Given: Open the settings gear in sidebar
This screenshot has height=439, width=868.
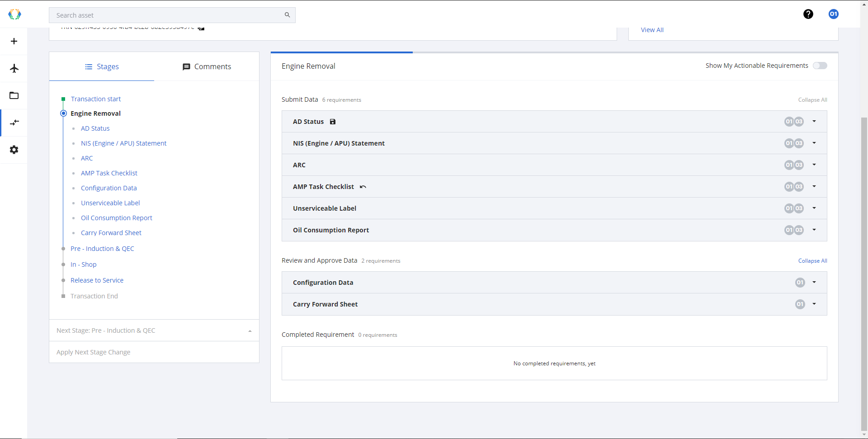Looking at the screenshot, I should 14,150.
